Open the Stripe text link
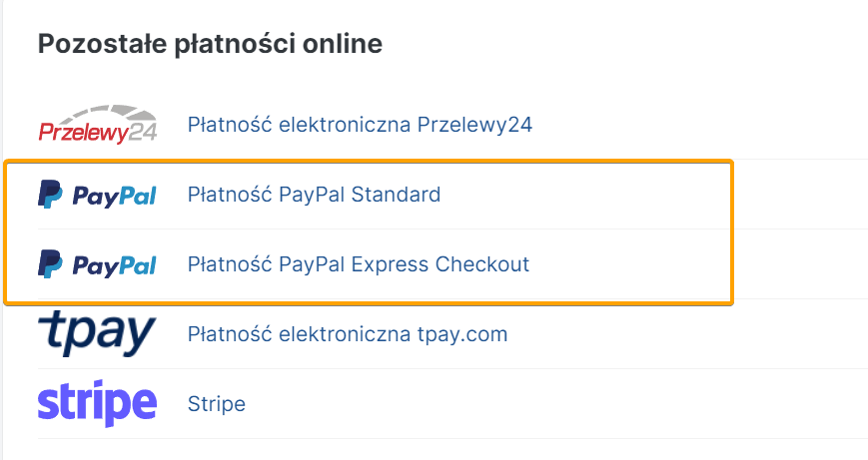 [217, 404]
